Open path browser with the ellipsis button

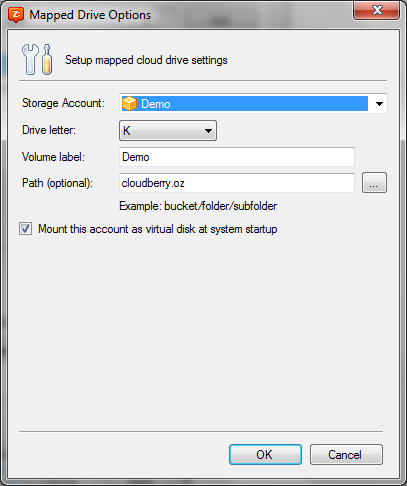[374, 183]
